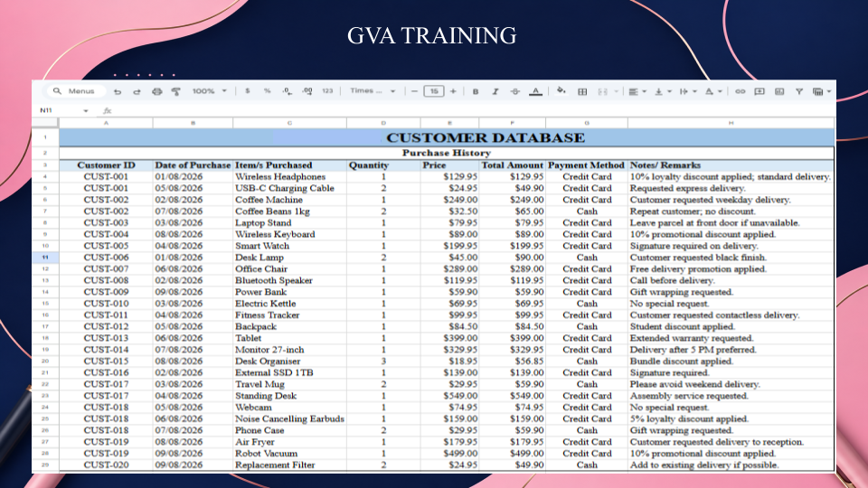868x488 pixels.
Task: Click the Customer ID header cell
Action: pyautogui.click(x=106, y=164)
